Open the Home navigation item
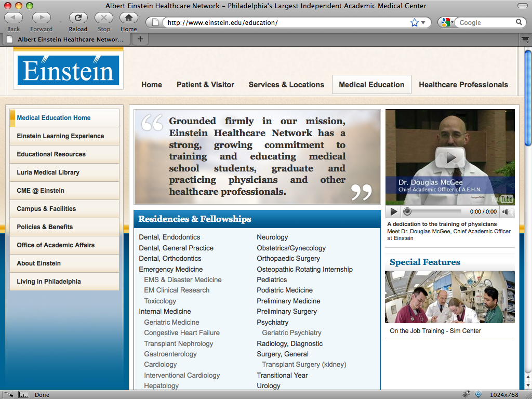The image size is (532, 399). point(152,85)
